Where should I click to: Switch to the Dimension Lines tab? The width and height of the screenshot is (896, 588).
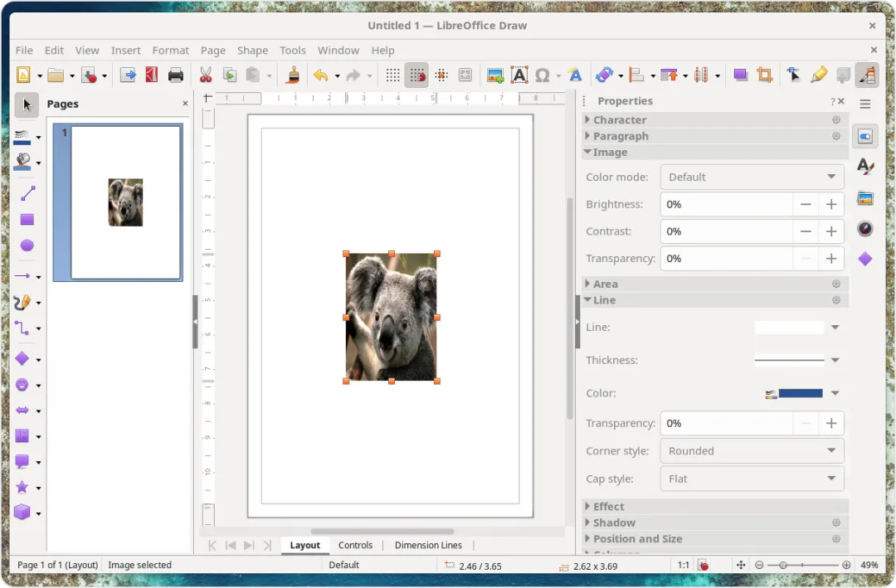click(x=428, y=545)
